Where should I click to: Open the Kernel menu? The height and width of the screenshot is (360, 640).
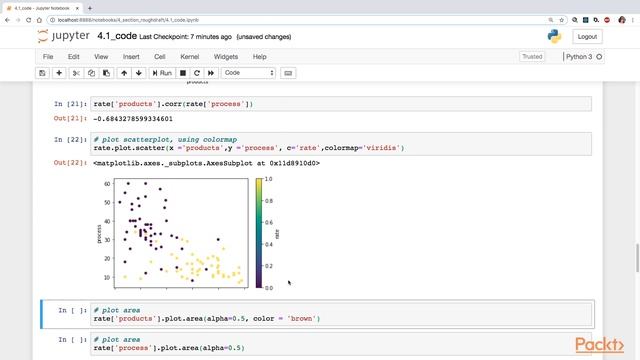190,57
